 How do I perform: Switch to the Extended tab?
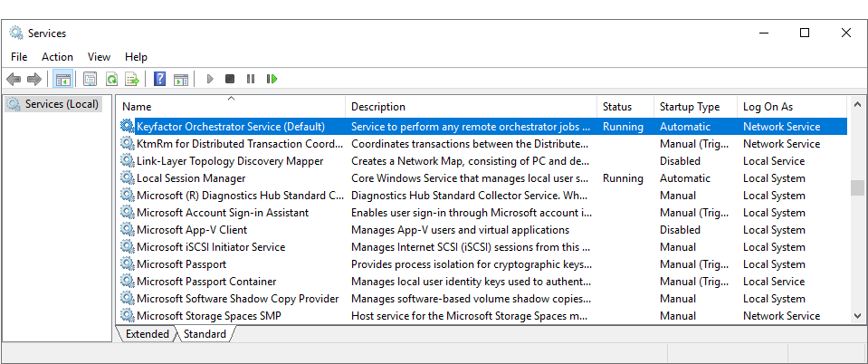click(x=147, y=334)
